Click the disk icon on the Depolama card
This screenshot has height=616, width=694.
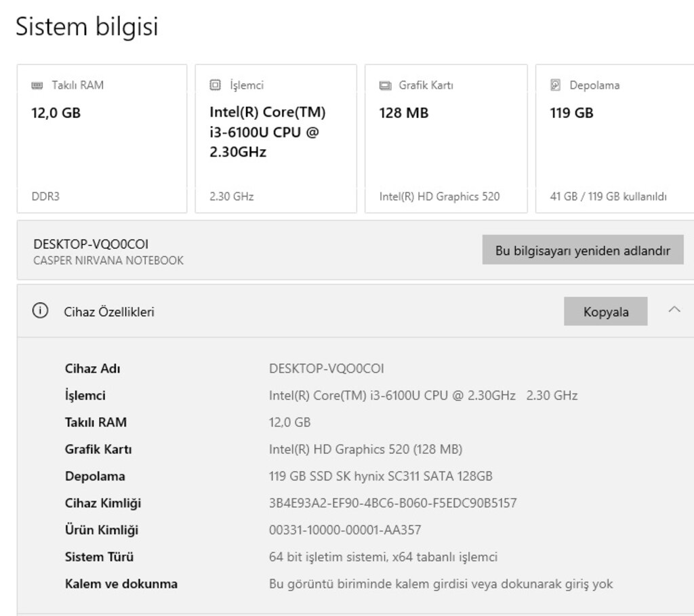pyautogui.click(x=556, y=85)
